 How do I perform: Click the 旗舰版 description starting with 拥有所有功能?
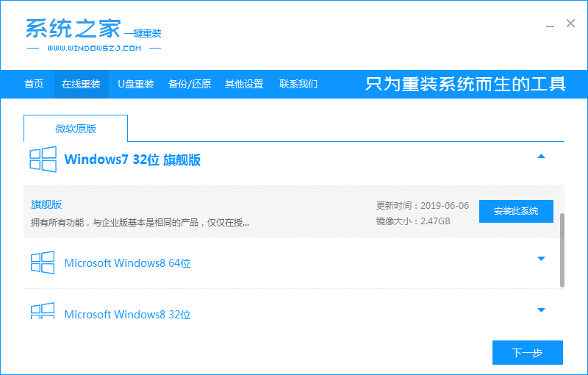140,223
